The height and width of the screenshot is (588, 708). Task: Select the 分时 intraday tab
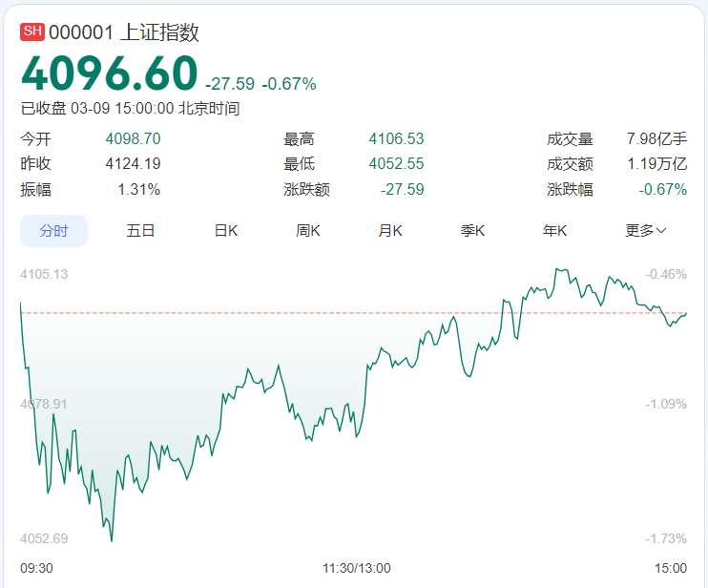[x=54, y=231]
